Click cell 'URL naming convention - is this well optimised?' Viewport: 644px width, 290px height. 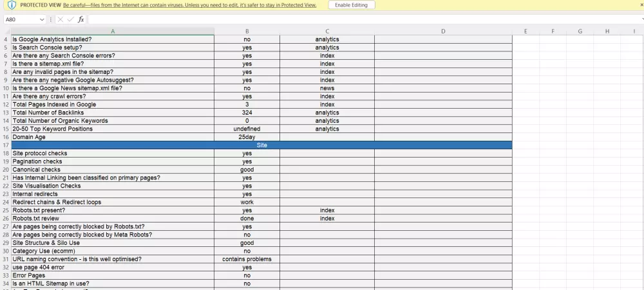pos(113,259)
